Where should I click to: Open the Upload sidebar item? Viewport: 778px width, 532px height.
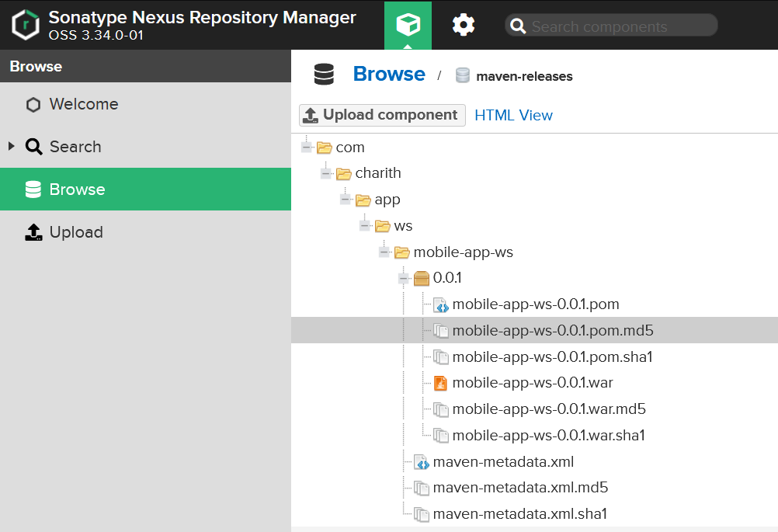coord(145,231)
